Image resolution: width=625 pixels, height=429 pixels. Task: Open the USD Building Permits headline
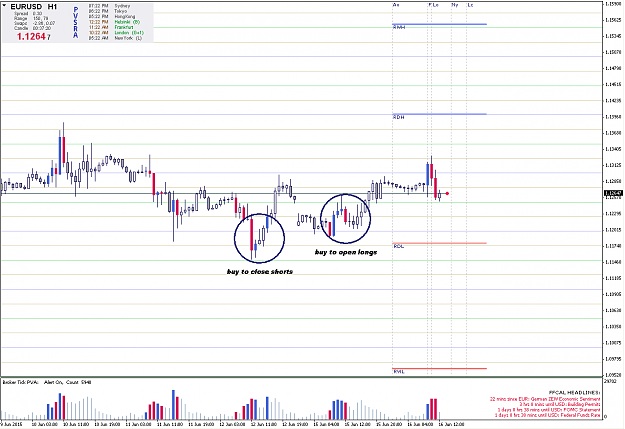coord(560,404)
